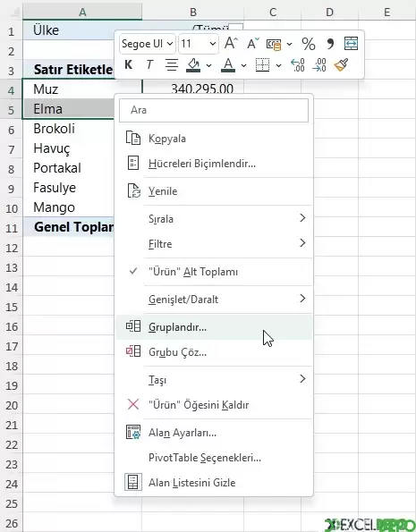416x532 pixels.
Task: Select the Fasulye cell
Action: [x=69, y=188]
